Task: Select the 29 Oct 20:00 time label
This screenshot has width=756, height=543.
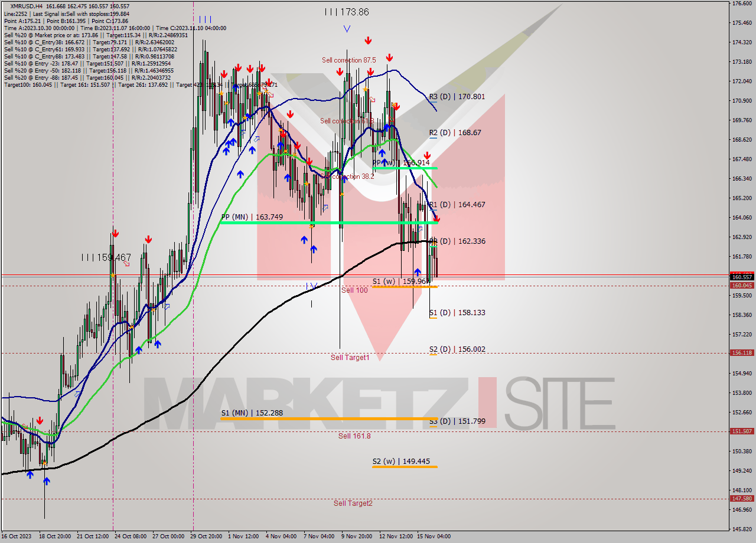Action: [x=206, y=537]
